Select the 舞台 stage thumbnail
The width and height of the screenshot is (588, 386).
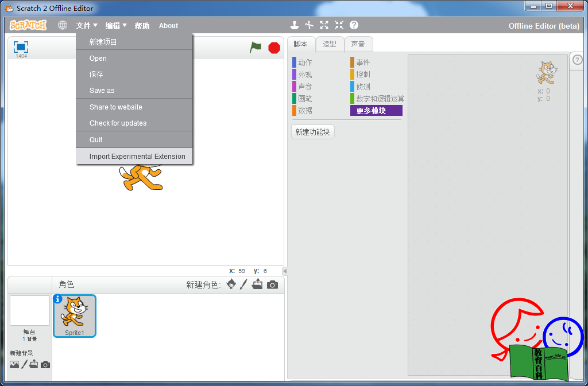(30, 311)
